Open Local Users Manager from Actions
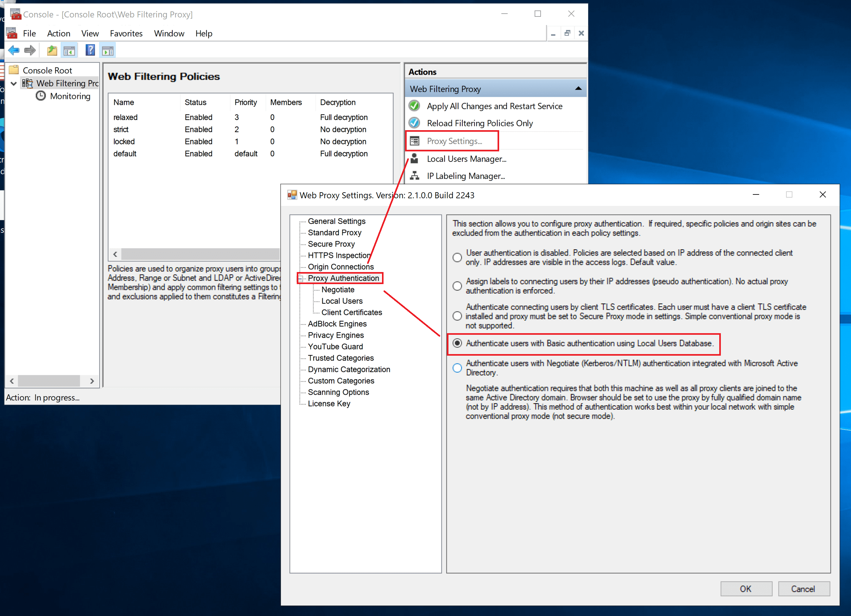The width and height of the screenshot is (851, 616). [466, 159]
